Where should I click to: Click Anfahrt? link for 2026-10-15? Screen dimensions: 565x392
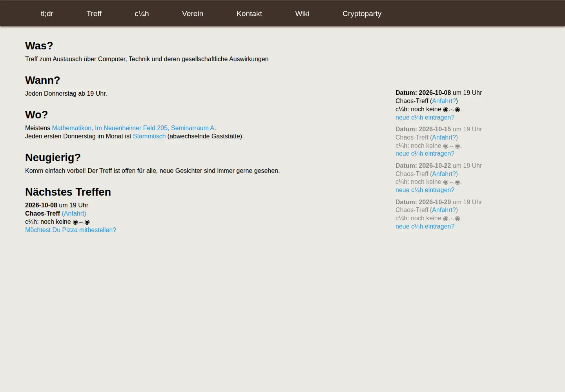[444, 138]
